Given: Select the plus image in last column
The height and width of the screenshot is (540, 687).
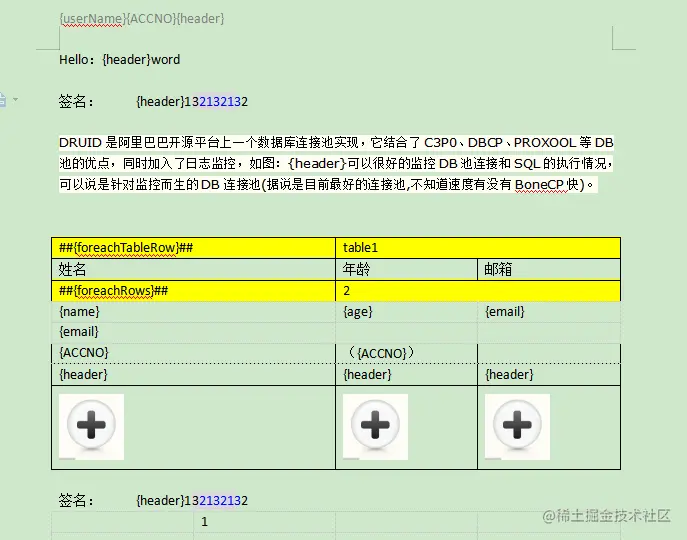Looking at the screenshot, I should click(x=517, y=427).
